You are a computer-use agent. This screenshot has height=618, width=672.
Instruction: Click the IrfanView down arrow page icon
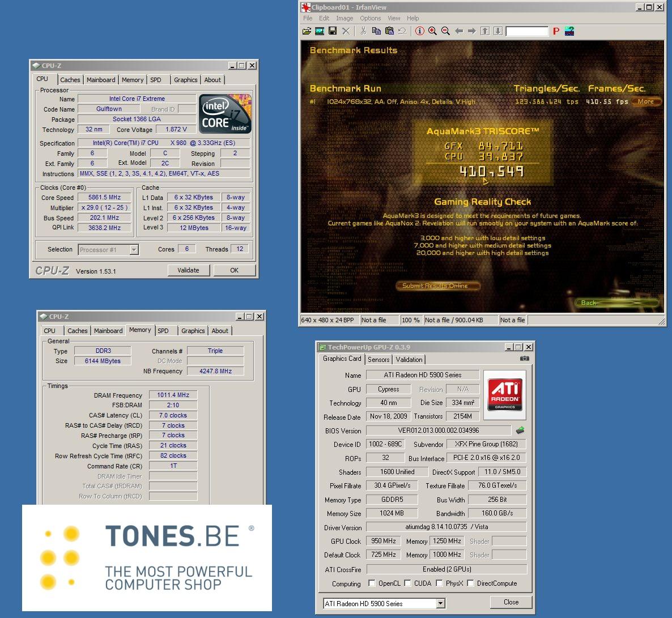coord(498,31)
